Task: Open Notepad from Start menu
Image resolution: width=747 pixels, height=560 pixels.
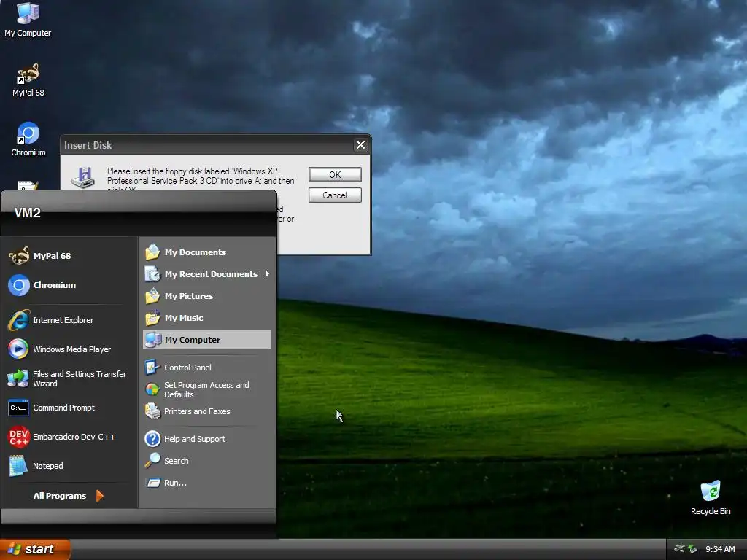Action: [69, 466]
